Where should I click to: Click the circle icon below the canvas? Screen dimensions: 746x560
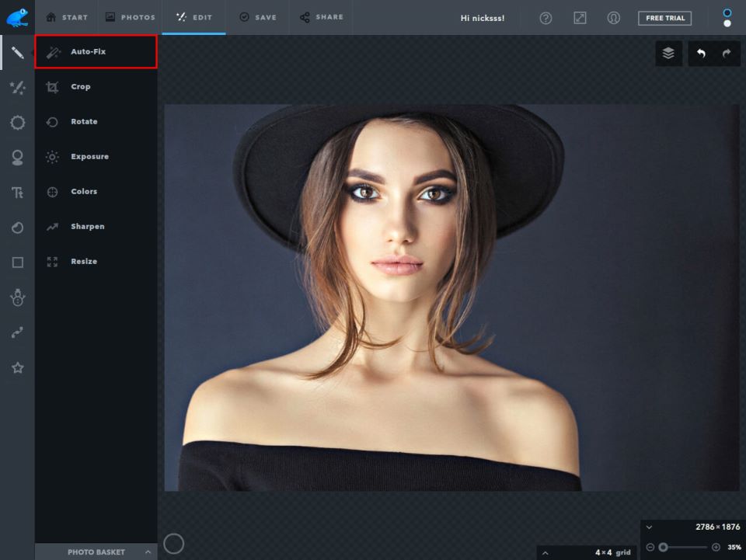173,544
